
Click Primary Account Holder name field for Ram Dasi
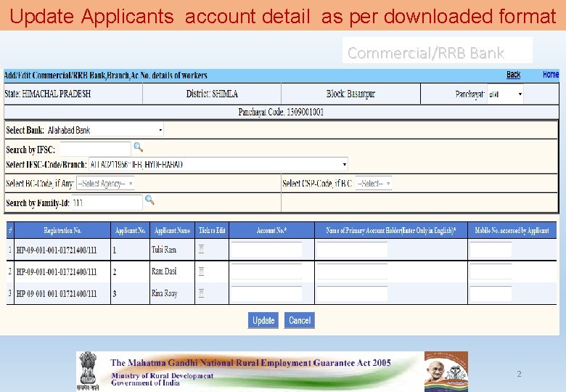click(352, 271)
